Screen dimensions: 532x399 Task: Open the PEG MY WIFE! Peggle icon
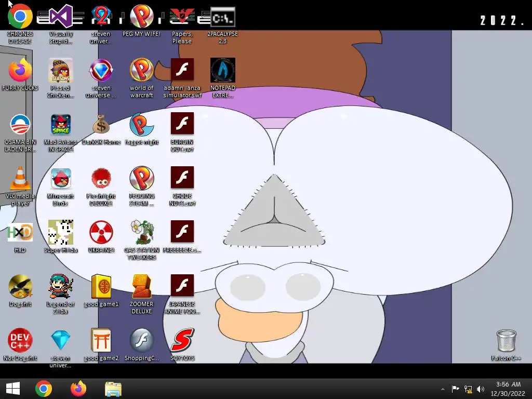[141, 16]
